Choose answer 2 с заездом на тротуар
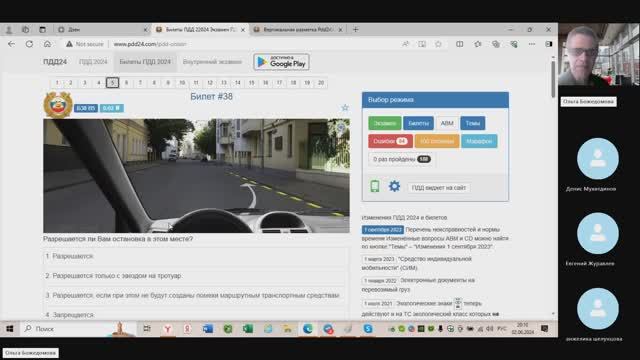 tap(196, 276)
